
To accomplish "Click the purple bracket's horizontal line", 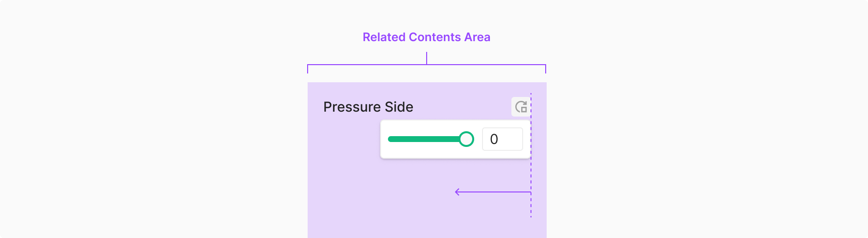I will (x=367, y=65).
